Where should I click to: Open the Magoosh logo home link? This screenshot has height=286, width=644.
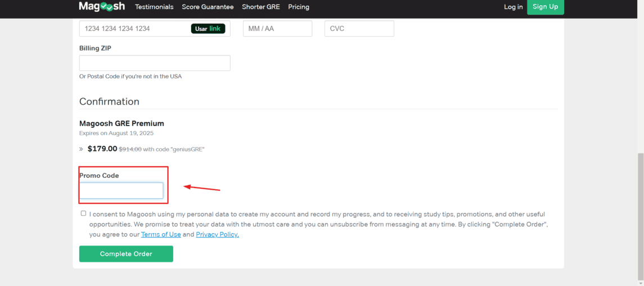[x=102, y=7]
